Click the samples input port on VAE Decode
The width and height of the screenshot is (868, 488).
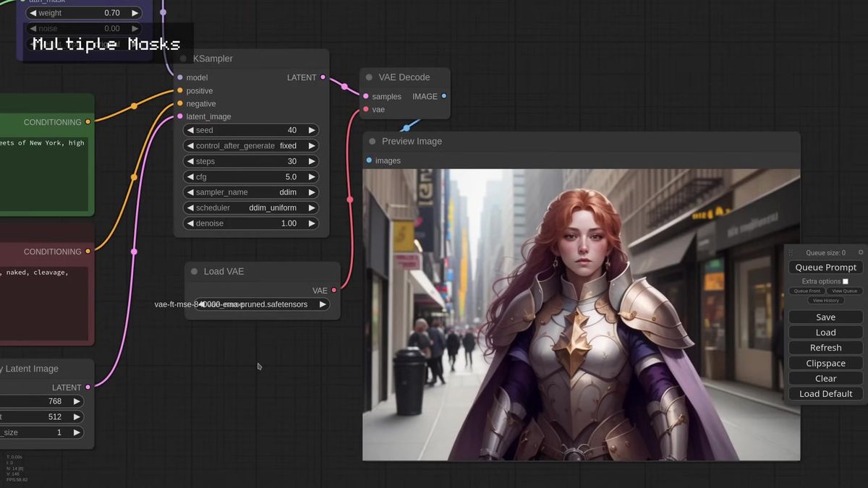(366, 96)
